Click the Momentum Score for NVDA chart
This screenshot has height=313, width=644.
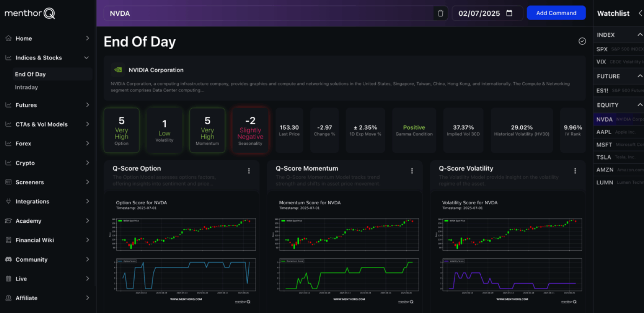345,251
